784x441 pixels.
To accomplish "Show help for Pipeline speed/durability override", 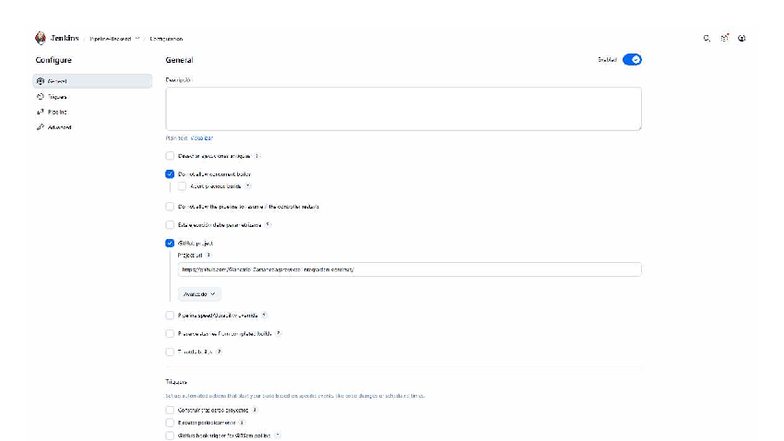I will pos(264,316).
